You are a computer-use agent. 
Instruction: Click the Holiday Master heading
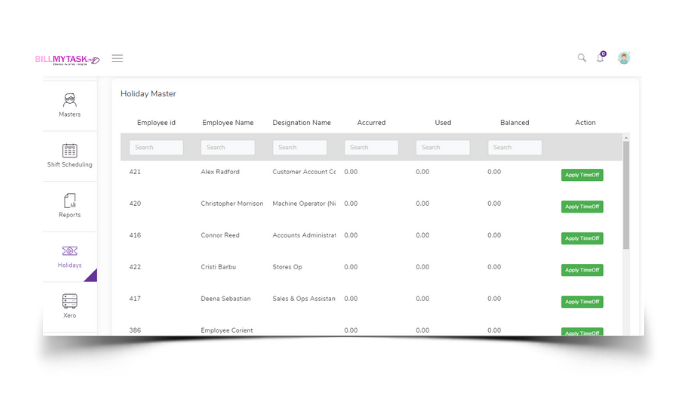(148, 94)
